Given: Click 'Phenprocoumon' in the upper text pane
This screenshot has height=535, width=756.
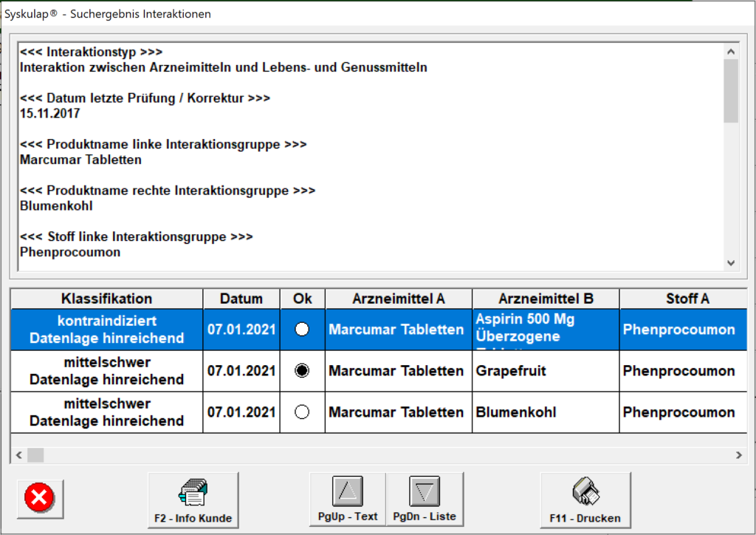Looking at the screenshot, I should (70, 253).
